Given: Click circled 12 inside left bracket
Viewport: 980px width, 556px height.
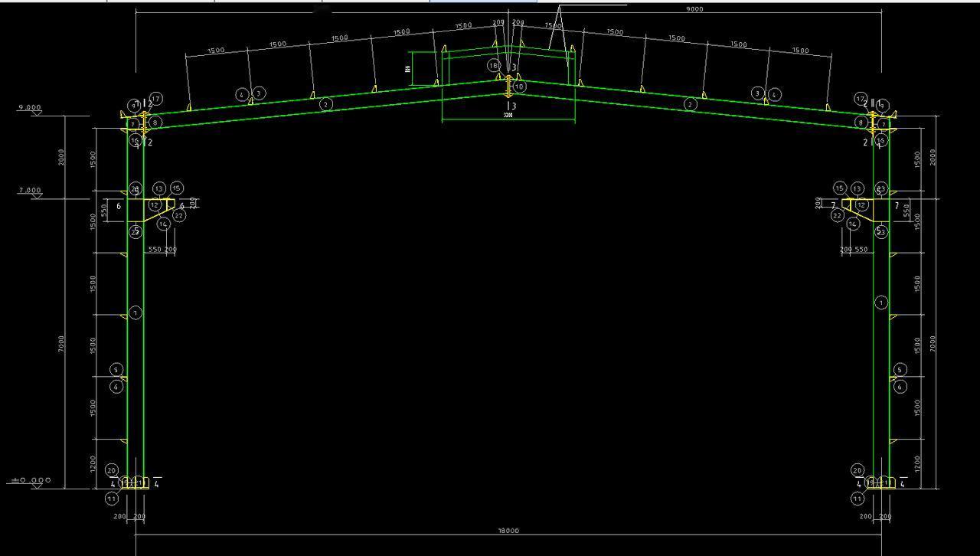Looking at the screenshot, I should click(155, 204).
